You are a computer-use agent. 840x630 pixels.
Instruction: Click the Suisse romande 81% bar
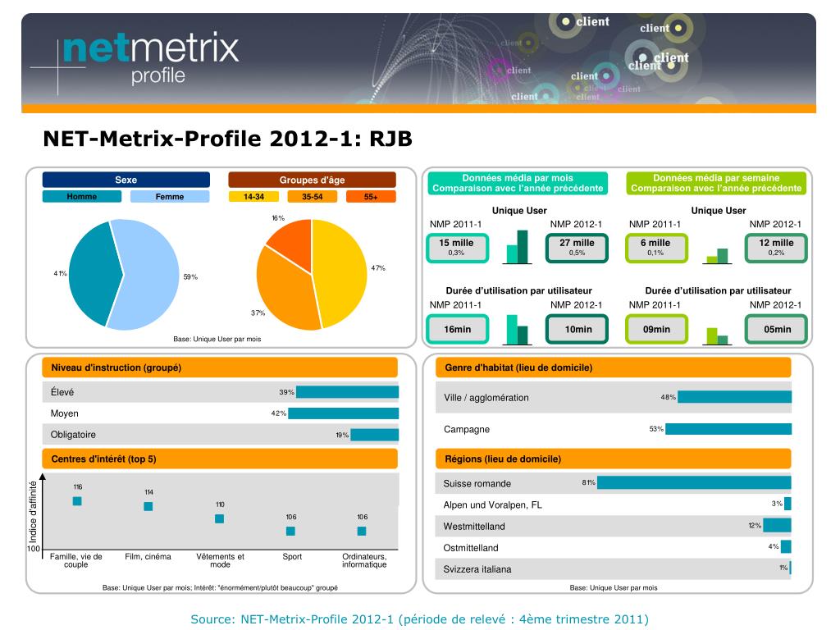[694, 482]
